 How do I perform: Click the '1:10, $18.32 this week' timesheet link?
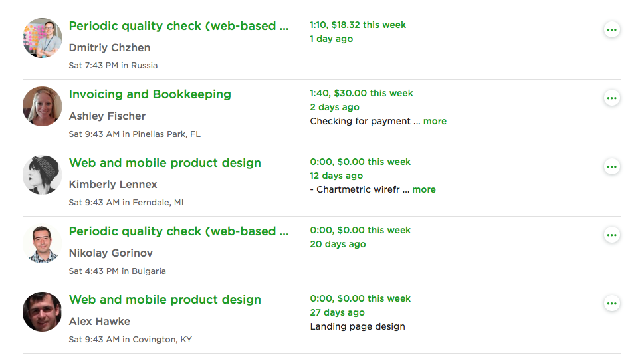tap(358, 25)
